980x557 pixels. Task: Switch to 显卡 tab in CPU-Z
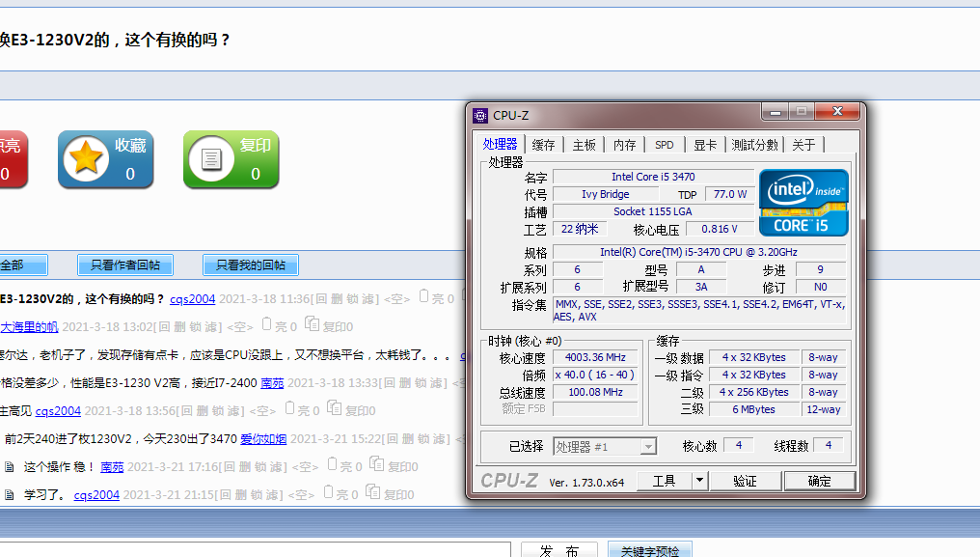pos(705,145)
